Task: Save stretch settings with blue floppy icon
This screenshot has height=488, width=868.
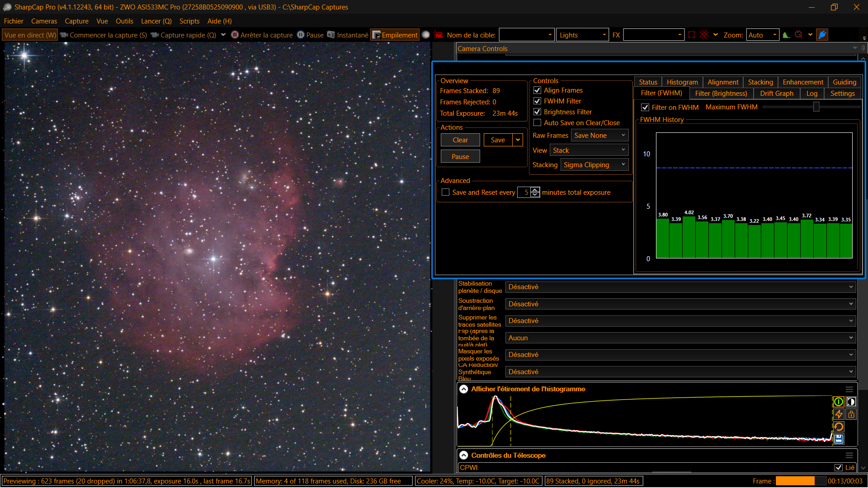Action: (839, 439)
